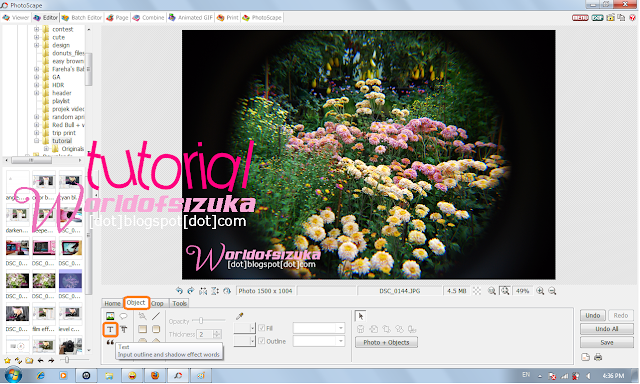Viewport: 640px width, 384px height.
Task: Select the scribble drawing tool beside Line
Action: click(x=142, y=316)
